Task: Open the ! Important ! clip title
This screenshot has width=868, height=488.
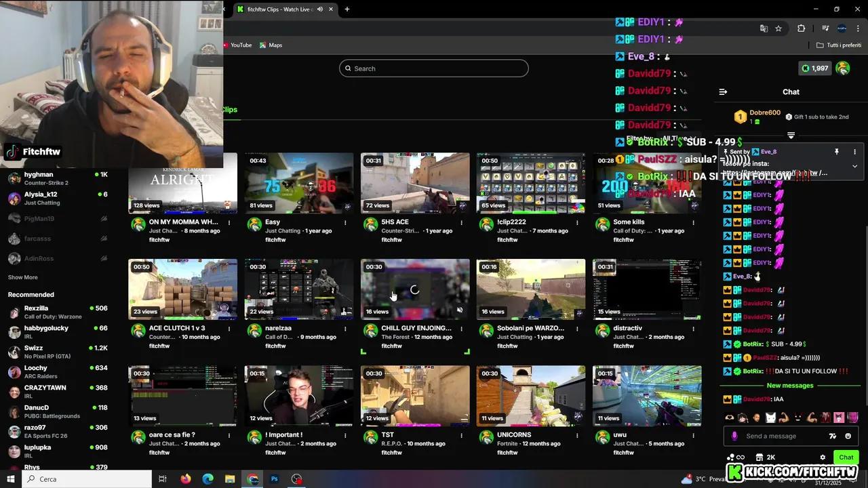Action: point(284,435)
